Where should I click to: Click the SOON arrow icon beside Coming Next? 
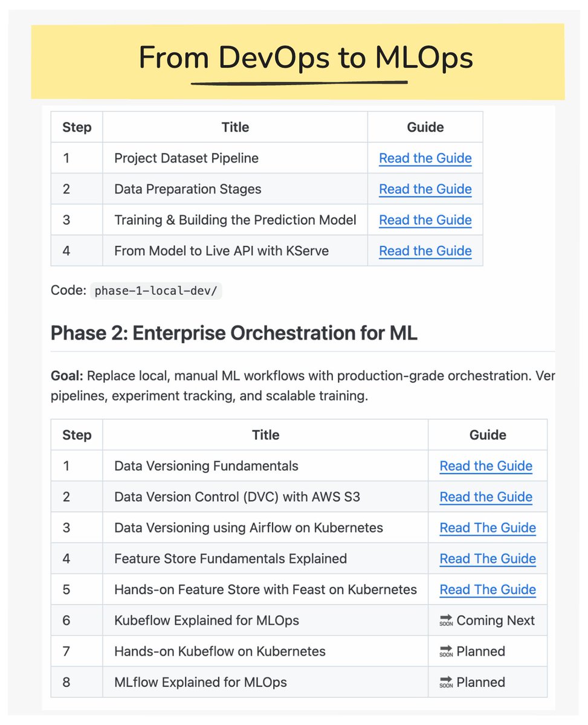(446, 620)
